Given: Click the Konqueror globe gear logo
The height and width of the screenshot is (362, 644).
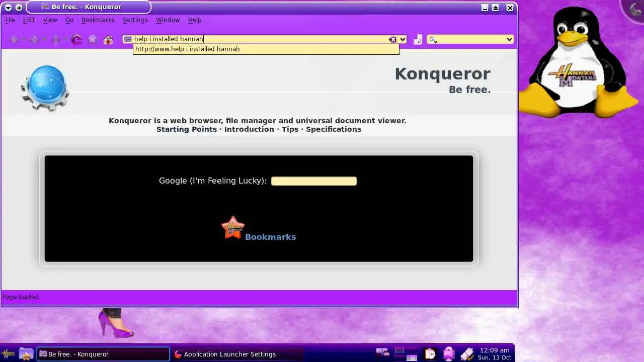Looking at the screenshot, I should pyautogui.click(x=45, y=87).
